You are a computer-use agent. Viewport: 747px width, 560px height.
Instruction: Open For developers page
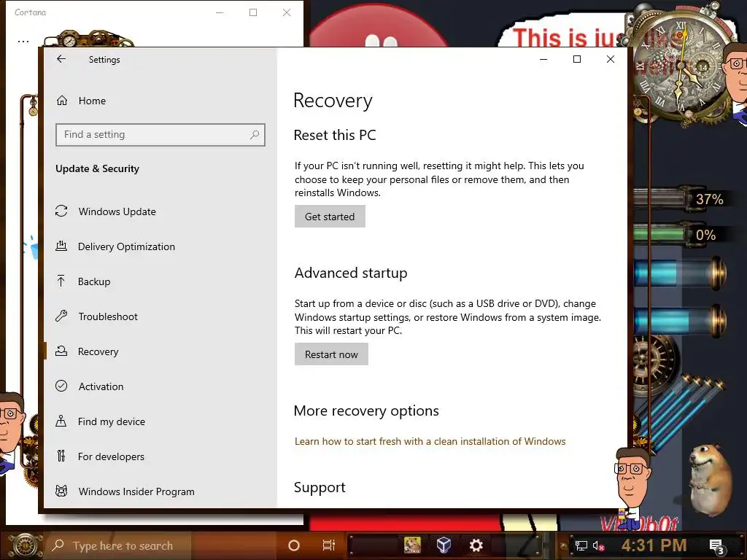click(160, 456)
